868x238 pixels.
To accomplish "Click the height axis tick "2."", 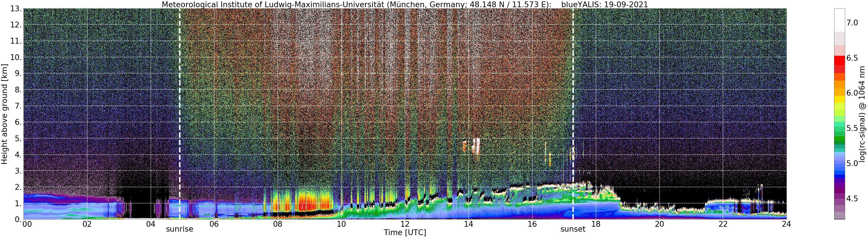I will click(x=18, y=187).
